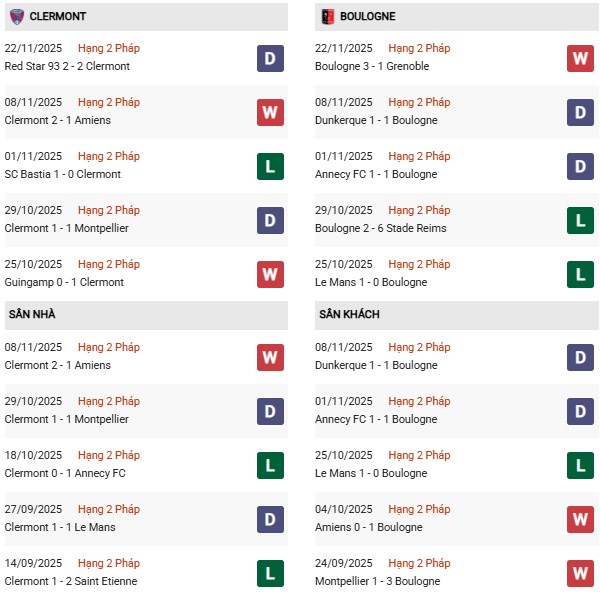
Task: Open Le Mans 1 - 0 Boulogne away match
Action: pos(370,473)
